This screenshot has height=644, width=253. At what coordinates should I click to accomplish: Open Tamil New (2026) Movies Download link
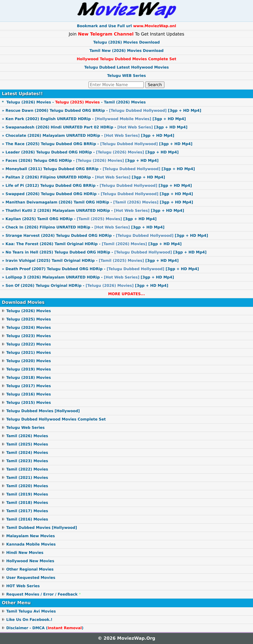pyautogui.click(x=126, y=50)
